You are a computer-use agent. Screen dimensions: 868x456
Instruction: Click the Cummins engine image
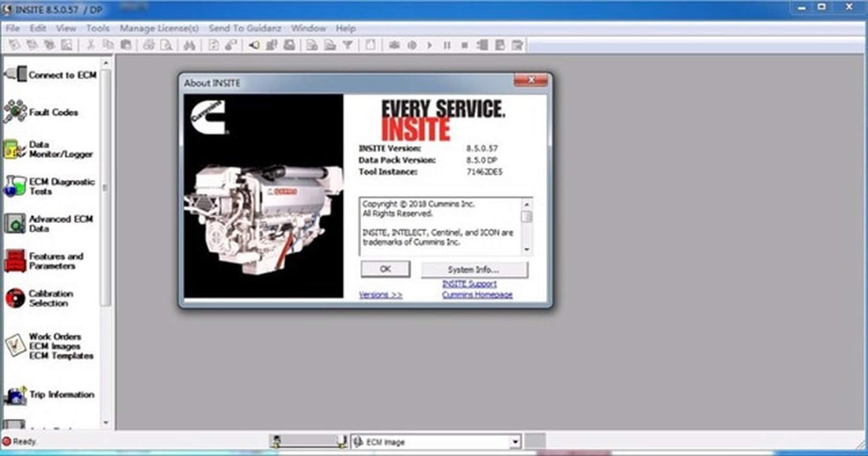pyautogui.click(x=264, y=220)
